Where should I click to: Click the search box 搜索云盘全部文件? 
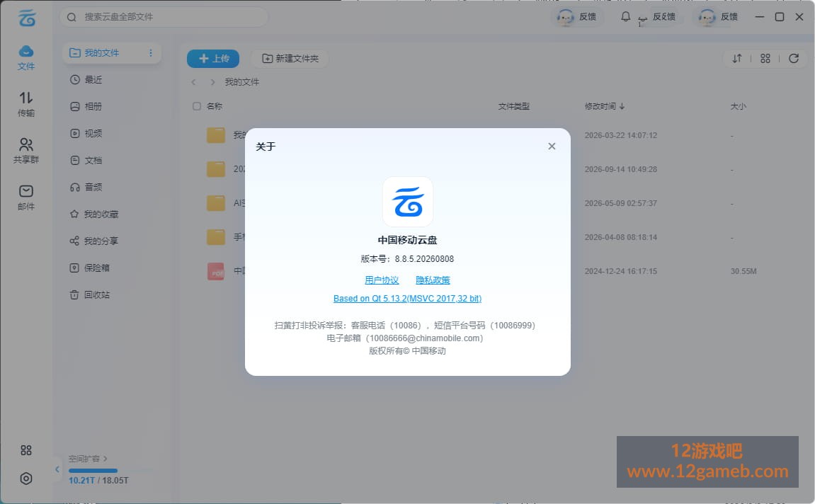tap(164, 17)
